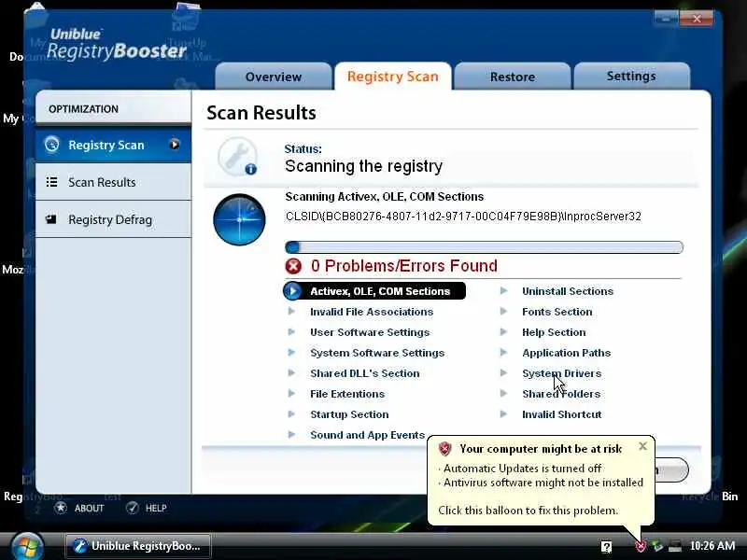Image resolution: width=747 pixels, height=560 pixels.
Task: Click the Registry Scan sidebar arrow icon
Action: tap(175, 145)
